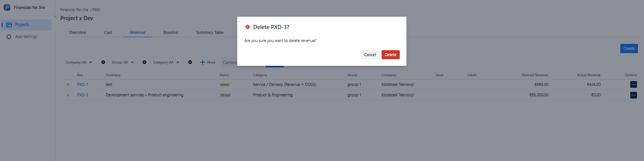Click the Projects board icon in sidebar

point(9,25)
